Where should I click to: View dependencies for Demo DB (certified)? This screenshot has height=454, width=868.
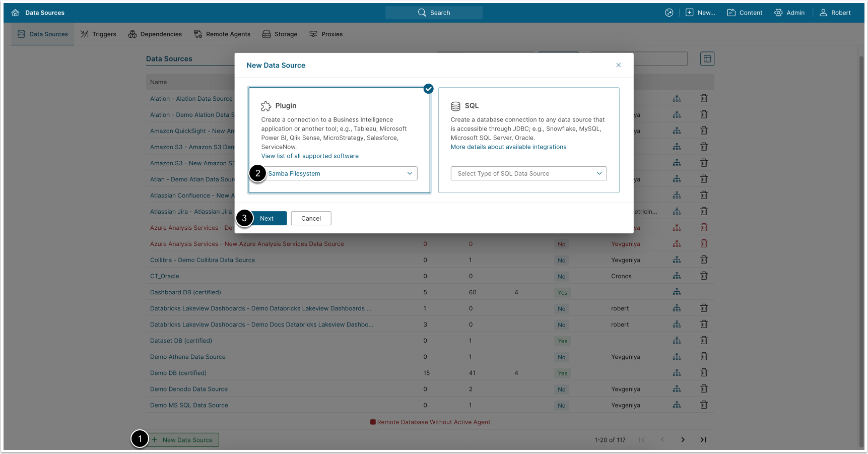click(x=677, y=372)
